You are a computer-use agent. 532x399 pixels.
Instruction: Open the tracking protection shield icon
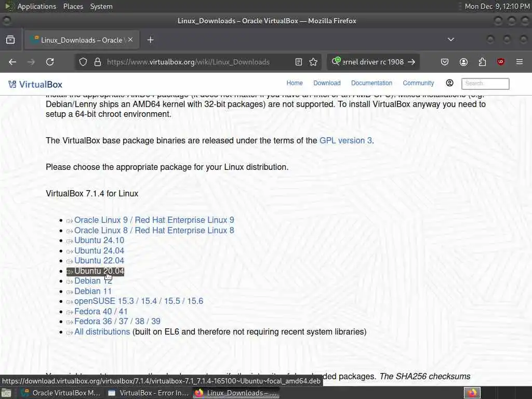pyautogui.click(x=83, y=62)
